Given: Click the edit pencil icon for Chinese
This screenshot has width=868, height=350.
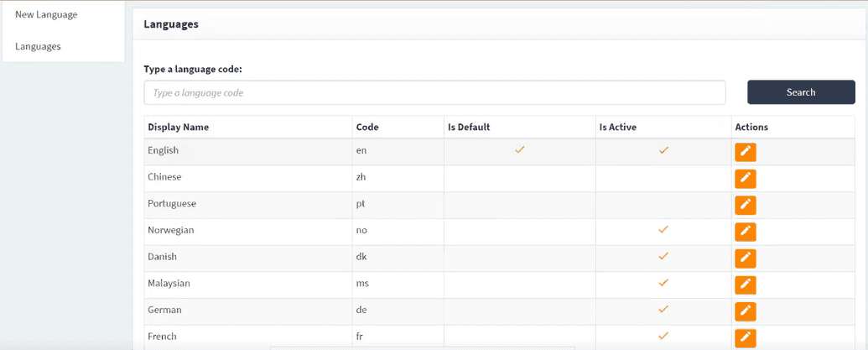Looking at the screenshot, I should pos(745,179).
